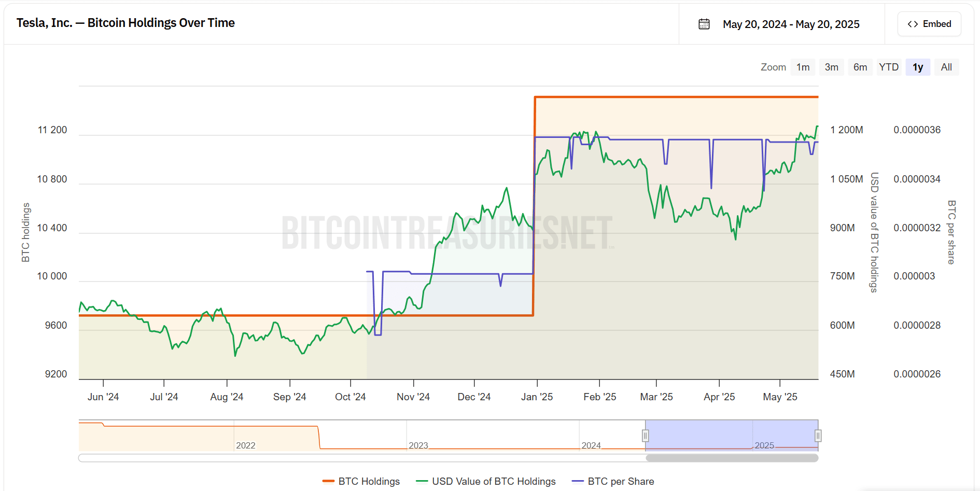The height and width of the screenshot is (491, 980).
Task: Toggle the BTC Holdings legend series
Action: [361, 481]
